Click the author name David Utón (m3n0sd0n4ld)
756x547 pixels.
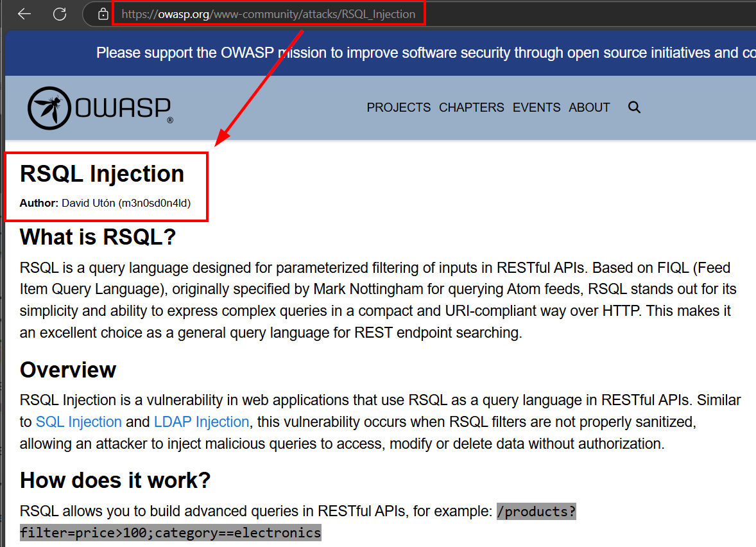pyautogui.click(x=126, y=203)
